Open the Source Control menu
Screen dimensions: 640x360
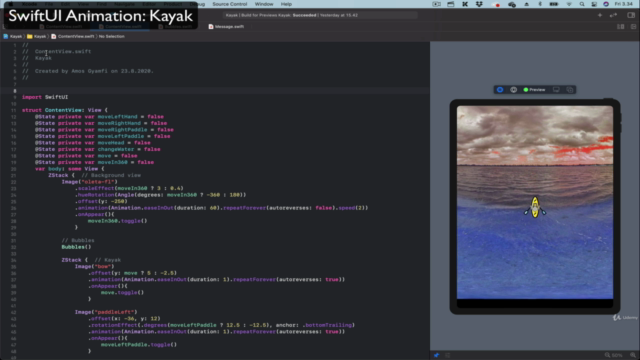coord(229,4)
